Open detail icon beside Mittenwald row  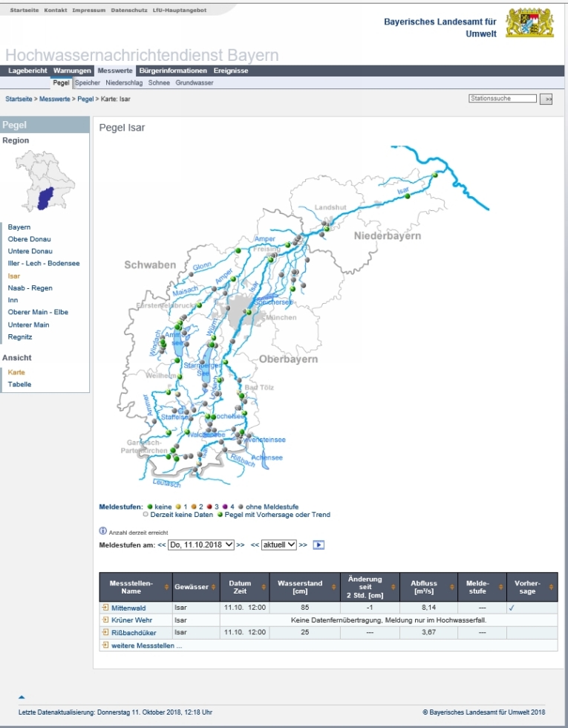point(105,608)
